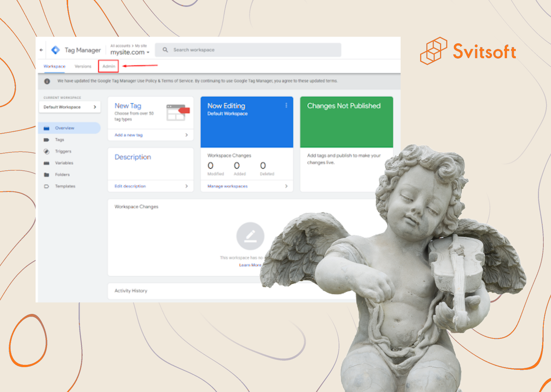This screenshot has height=392, width=551.
Task: Click the Edit description link
Action: [130, 186]
